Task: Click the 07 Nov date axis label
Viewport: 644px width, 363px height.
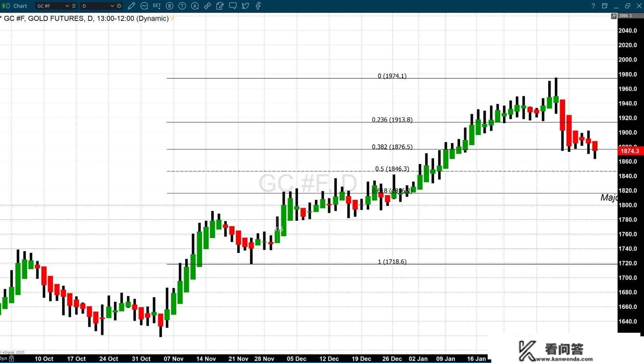Action: tap(174, 359)
